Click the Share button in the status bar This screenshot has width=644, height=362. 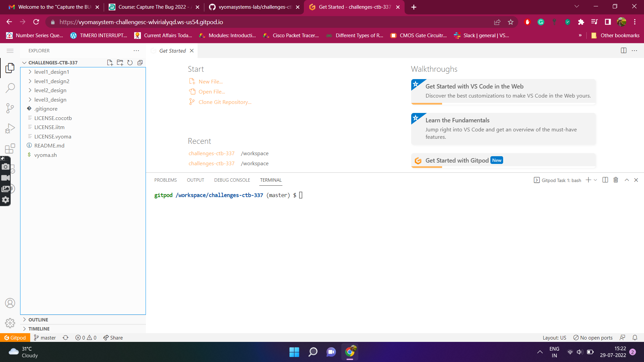pos(113,338)
